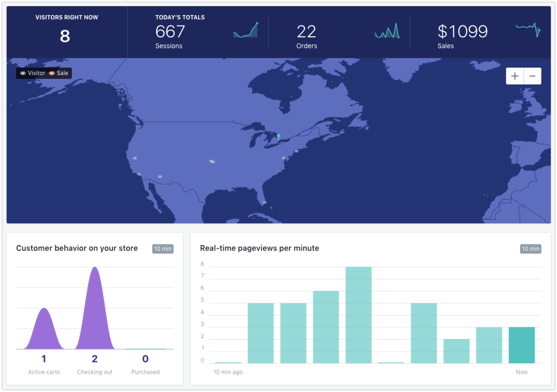Image resolution: width=557 pixels, height=392 pixels.
Task: Click the Sessions sparkline chart icon
Action: 245,30
